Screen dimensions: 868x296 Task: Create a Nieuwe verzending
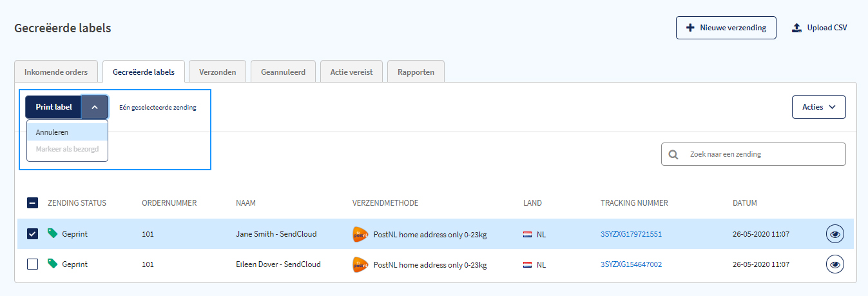726,28
